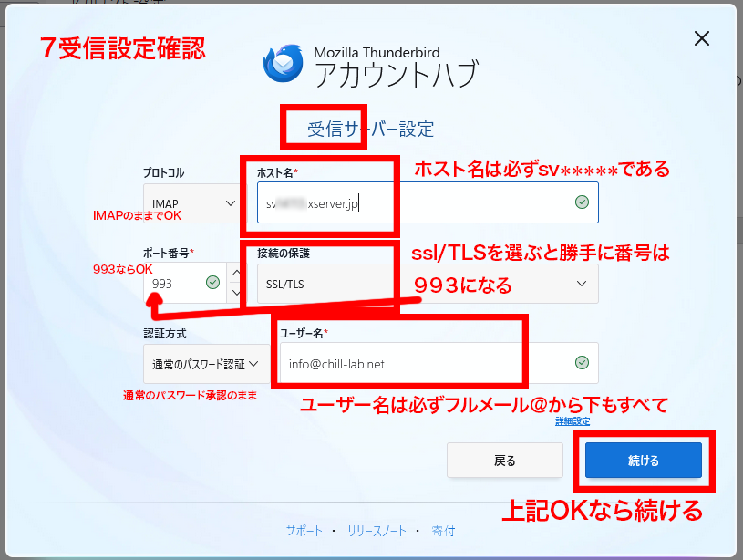This screenshot has height=560, width=743.
Task: Open the サポート link in footer
Action: pos(304,531)
